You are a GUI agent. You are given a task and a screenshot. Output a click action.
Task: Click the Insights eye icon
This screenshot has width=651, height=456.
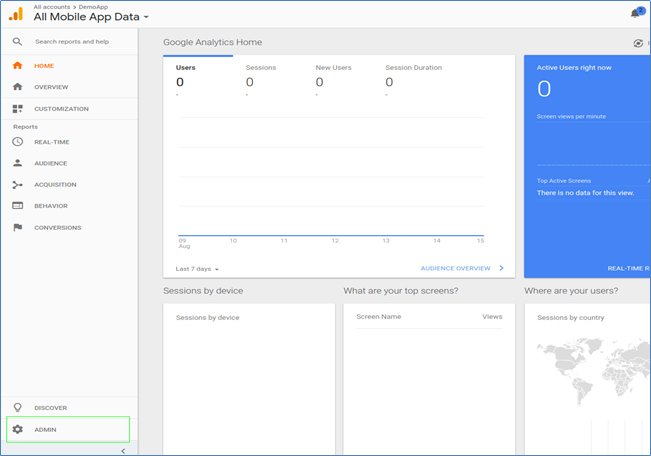(x=638, y=43)
